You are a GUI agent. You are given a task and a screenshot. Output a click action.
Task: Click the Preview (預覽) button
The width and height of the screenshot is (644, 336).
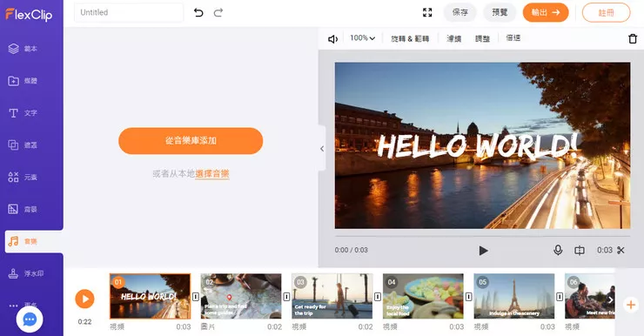(500, 13)
